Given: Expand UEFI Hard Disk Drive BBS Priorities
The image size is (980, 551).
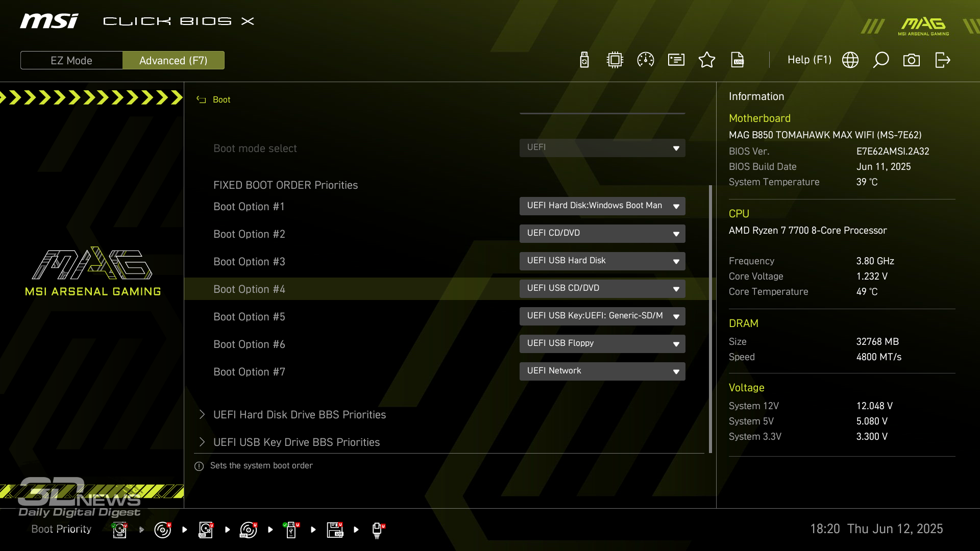Looking at the screenshot, I should point(300,415).
